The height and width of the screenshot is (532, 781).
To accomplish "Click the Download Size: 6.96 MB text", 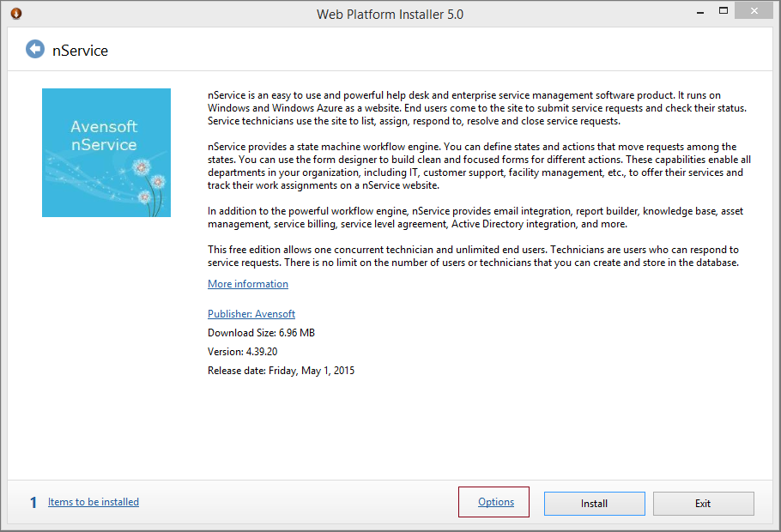I will pos(261,333).
